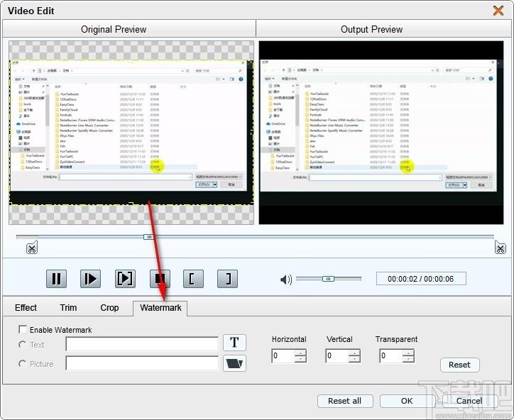Confirm edits with OK
The image size is (514, 420).
tap(407, 401)
